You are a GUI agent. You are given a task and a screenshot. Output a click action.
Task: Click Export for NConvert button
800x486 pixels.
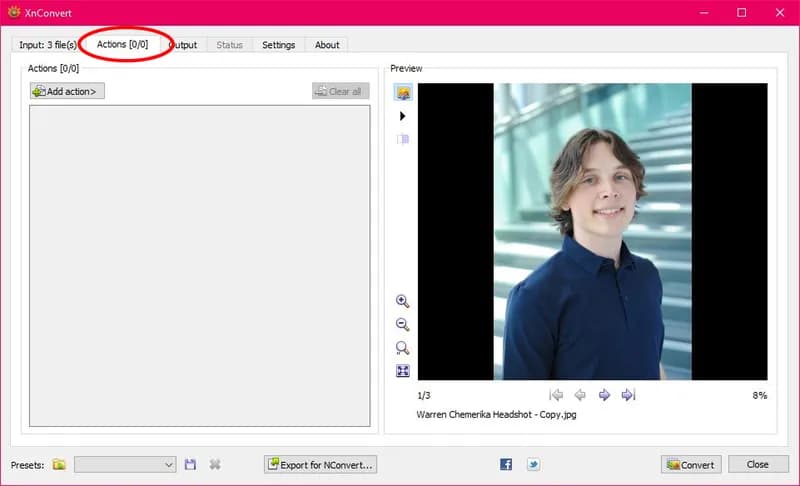pos(320,465)
